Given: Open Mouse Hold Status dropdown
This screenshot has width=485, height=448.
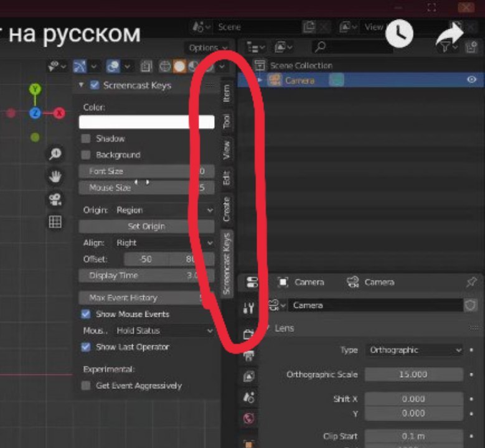Looking at the screenshot, I should [164, 331].
